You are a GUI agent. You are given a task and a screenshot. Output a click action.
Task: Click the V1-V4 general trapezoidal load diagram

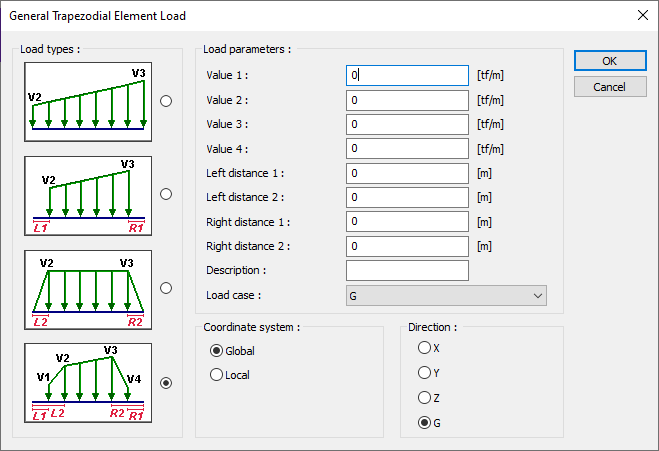point(87,382)
